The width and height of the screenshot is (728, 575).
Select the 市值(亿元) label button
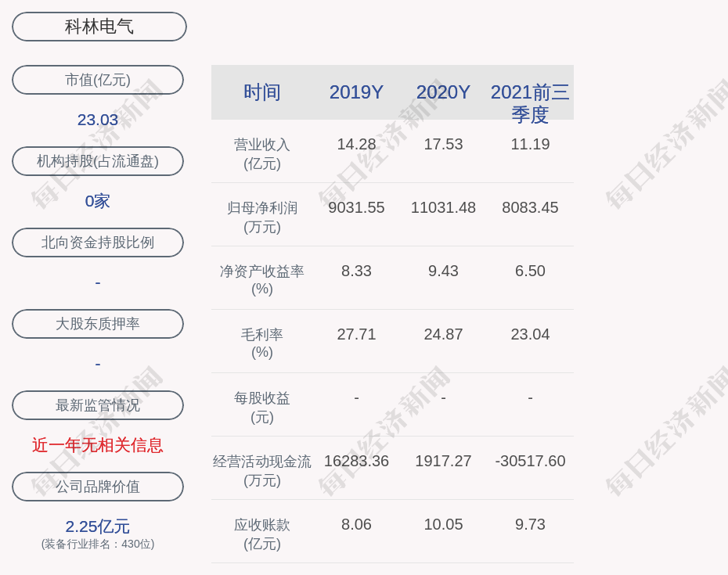98,80
